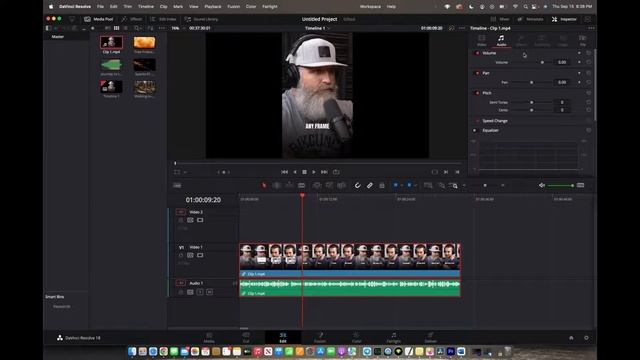Play forward in the viewer
This screenshot has width=640, height=360.
(x=313, y=172)
